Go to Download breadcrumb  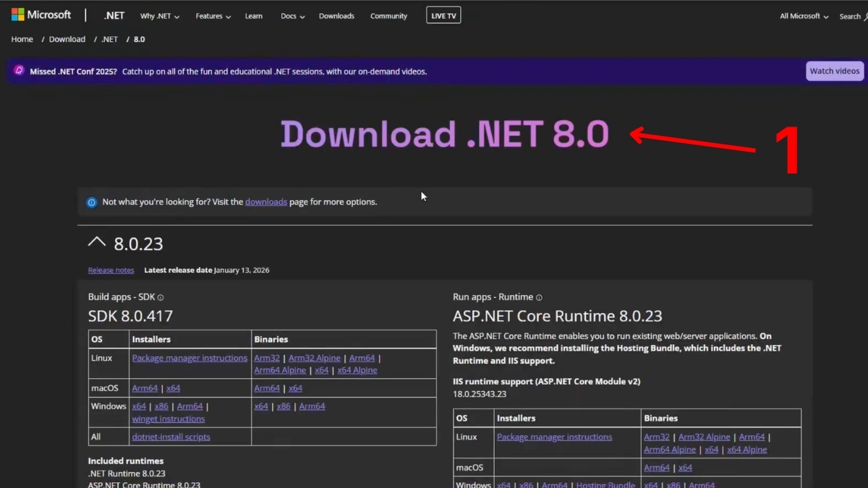coord(67,39)
